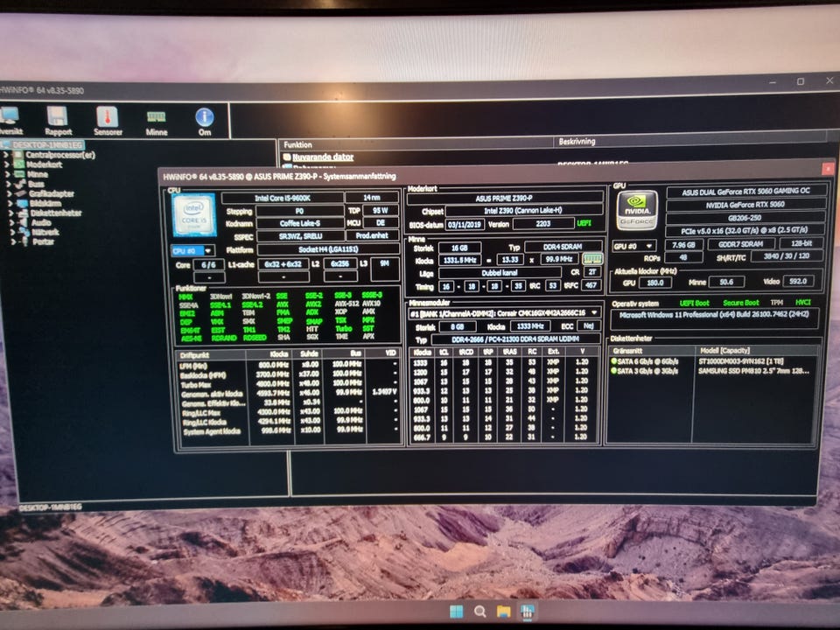Click the 16 GB memory size field
840x630 pixels.
click(459, 248)
